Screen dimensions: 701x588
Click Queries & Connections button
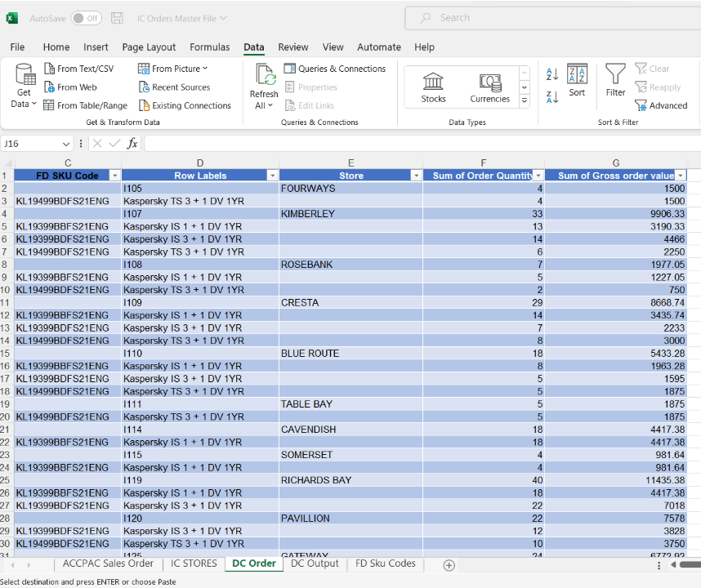(x=335, y=69)
